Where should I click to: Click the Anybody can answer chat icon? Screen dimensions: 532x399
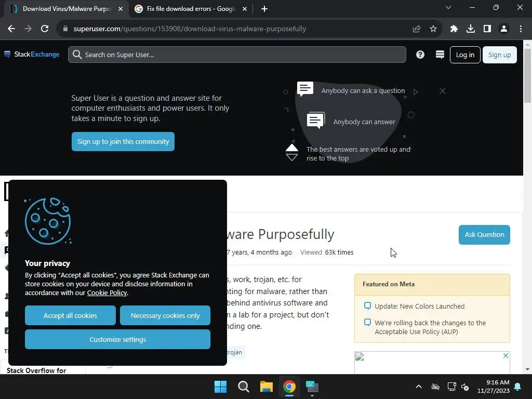point(316,121)
